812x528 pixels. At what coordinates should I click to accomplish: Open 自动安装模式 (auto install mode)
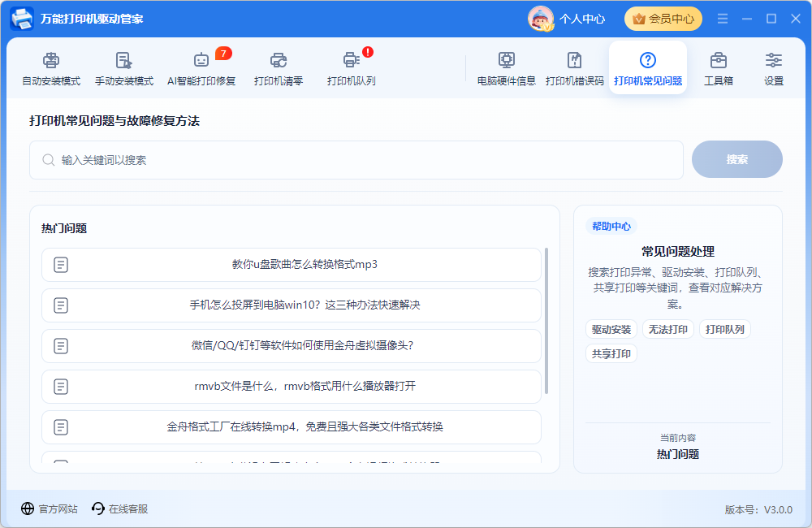tap(51, 68)
